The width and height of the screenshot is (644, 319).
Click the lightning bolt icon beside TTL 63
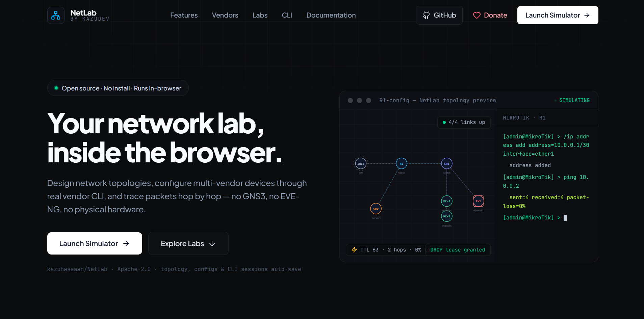click(x=354, y=250)
